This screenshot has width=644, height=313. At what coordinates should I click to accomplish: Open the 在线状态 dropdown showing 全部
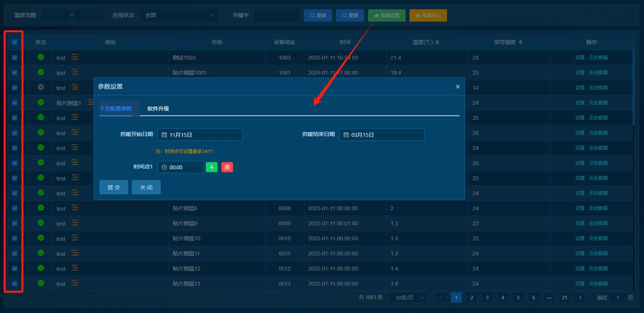click(x=179, y=15)
